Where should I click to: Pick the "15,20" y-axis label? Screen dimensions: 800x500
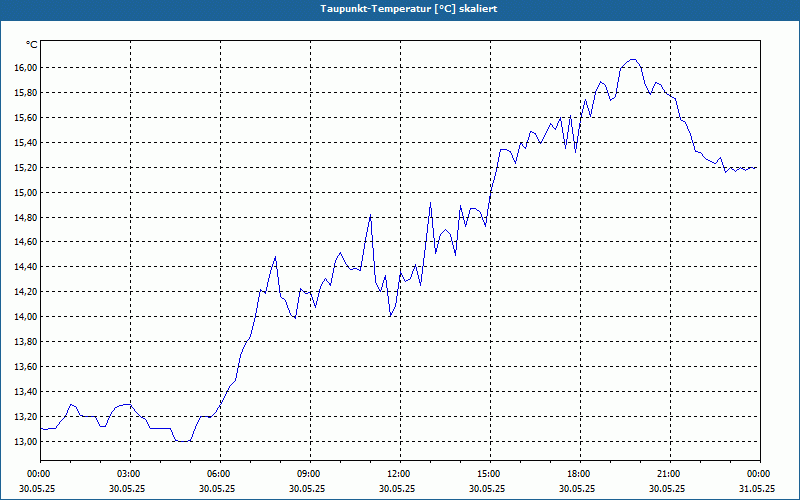coord(25,168)
